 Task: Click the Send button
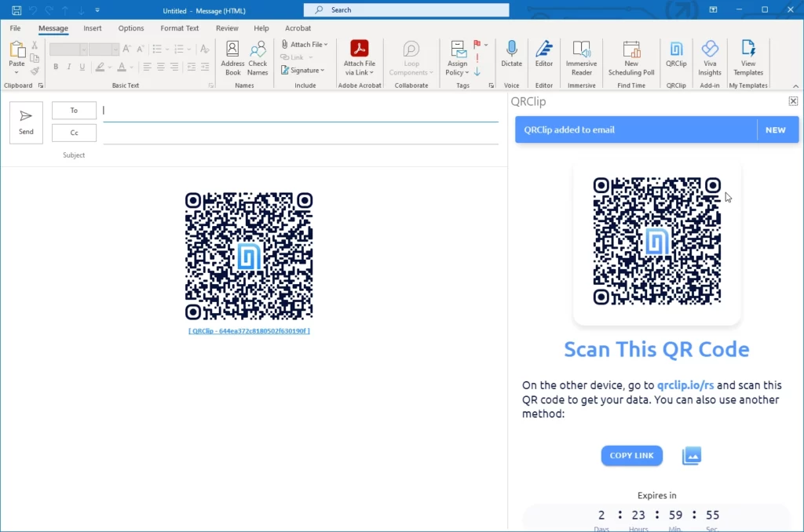pos(26,122)
